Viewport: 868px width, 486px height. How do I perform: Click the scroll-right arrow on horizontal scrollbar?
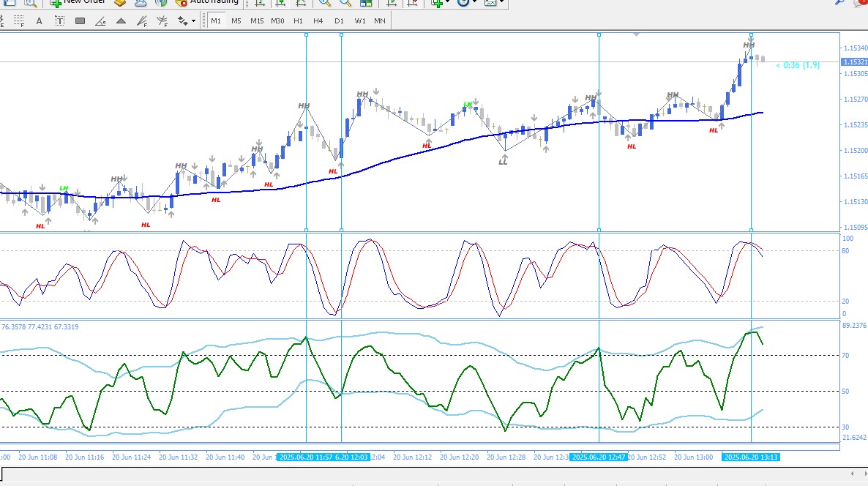click(864, 474)
